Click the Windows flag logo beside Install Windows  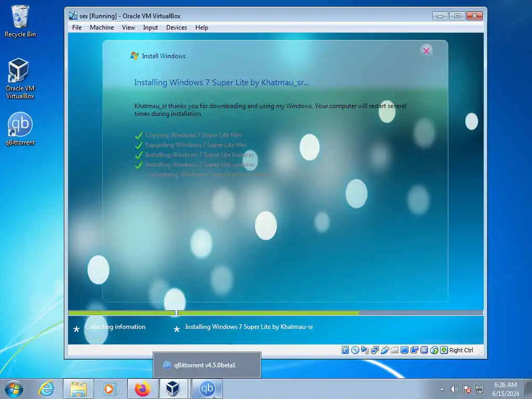coord(135,56)
